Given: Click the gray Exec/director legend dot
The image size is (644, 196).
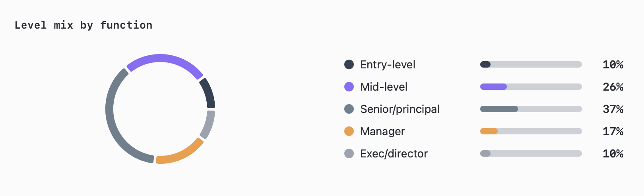Looking at the screenshot, I should (x=349, y=153).
